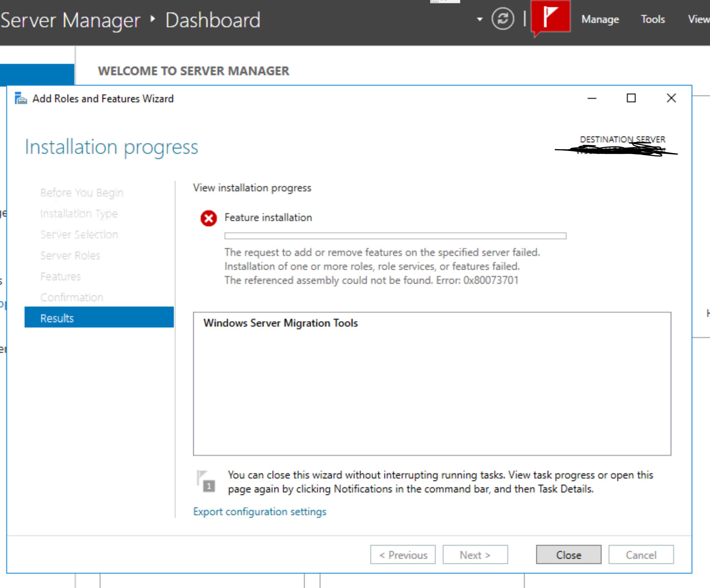Click Windows Server Migration Tools entry
710x588 pixels.
point(281,323)
